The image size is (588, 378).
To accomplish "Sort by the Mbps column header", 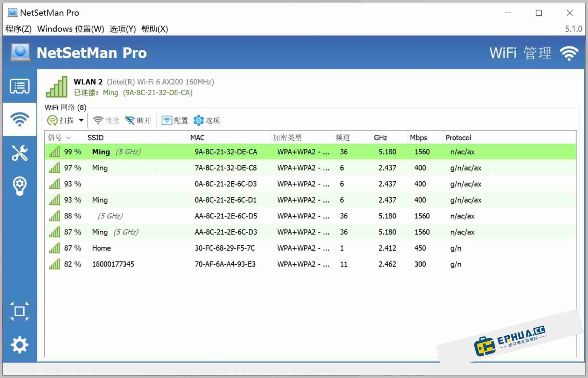I will click(x=425, y=138).
